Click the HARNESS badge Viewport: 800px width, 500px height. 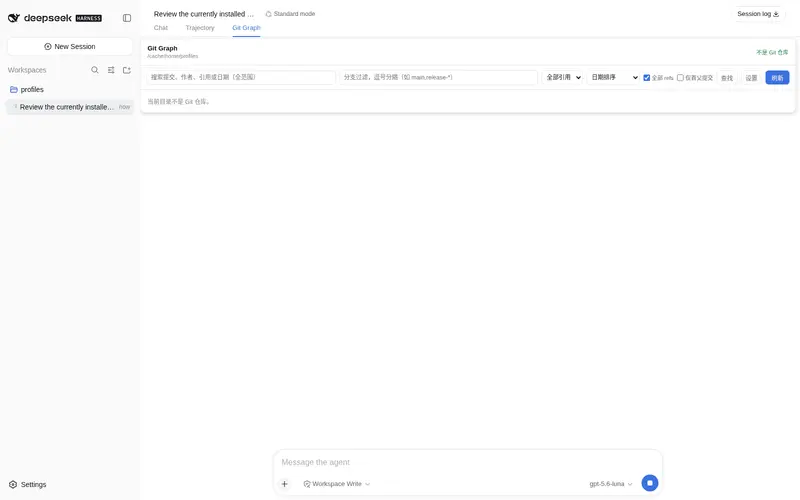pos(89,18)
